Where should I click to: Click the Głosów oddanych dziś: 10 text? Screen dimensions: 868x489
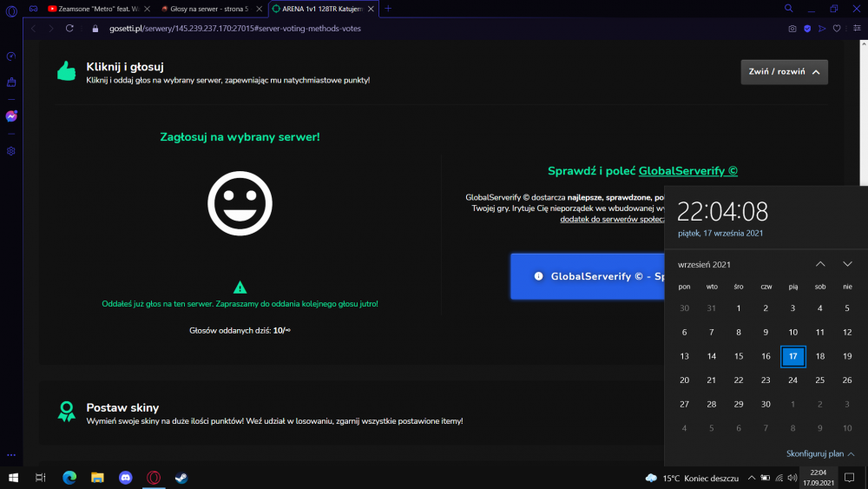(240, 331)
